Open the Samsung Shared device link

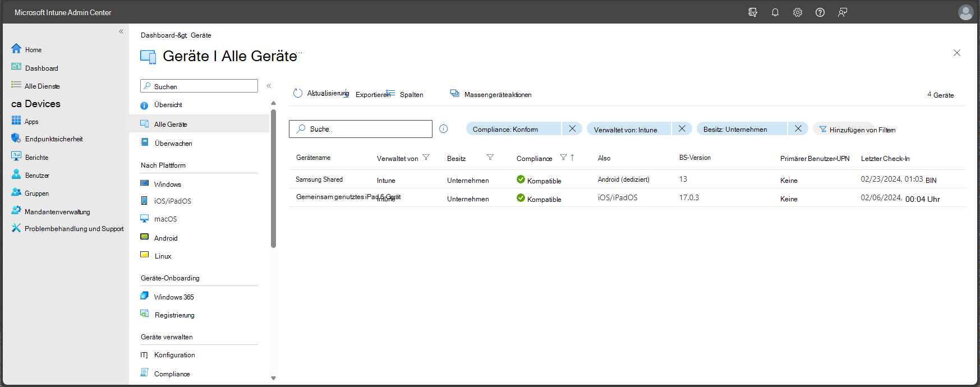click(x=319, y=179)
